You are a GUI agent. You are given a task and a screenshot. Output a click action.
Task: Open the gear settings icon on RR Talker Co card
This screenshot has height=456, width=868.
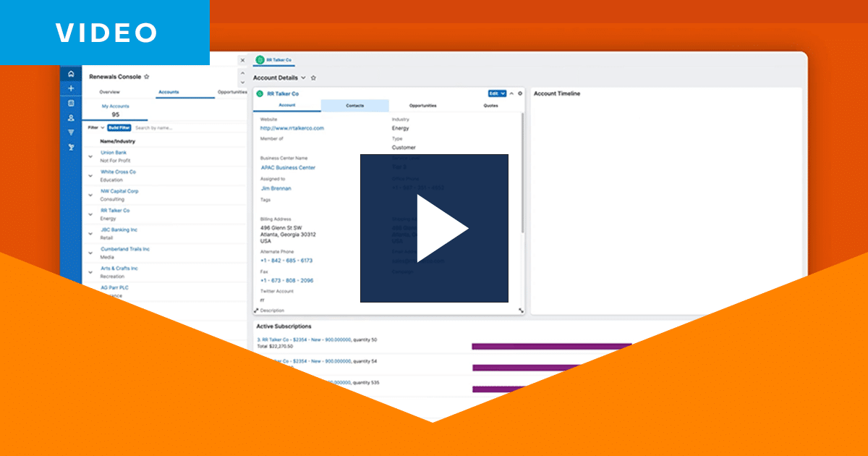click(x=519, y=93)
